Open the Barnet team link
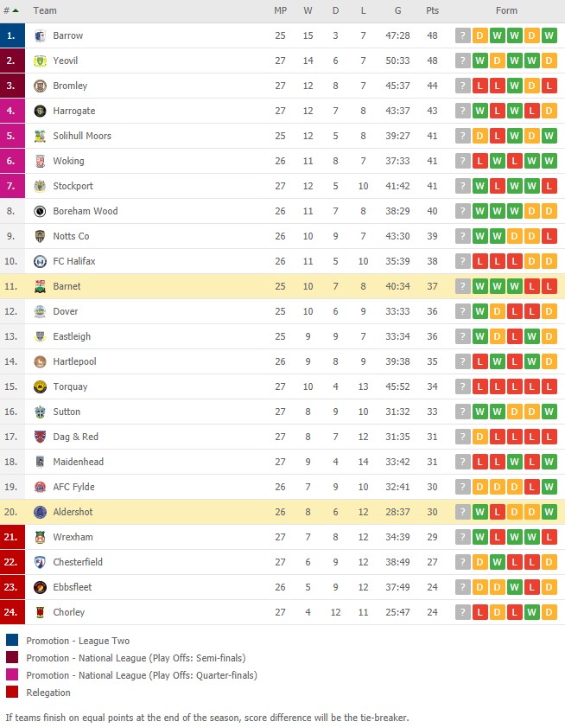The width and height of the screenshot is (565, 728). [x=67, y=286]
